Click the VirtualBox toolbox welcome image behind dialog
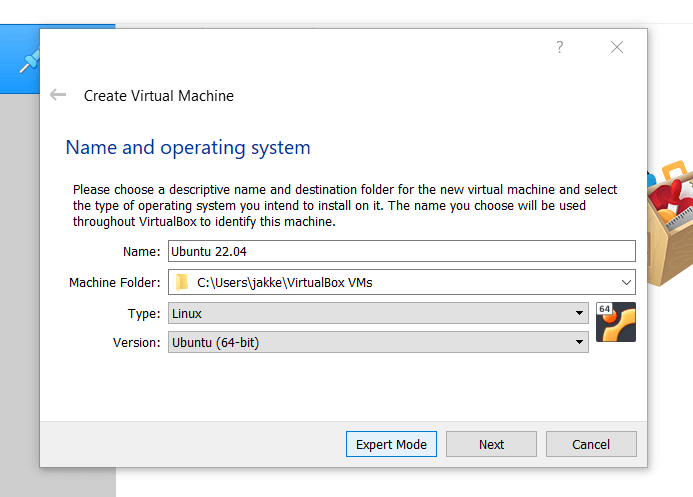This screenshot has width=693, height=497. 670,223
